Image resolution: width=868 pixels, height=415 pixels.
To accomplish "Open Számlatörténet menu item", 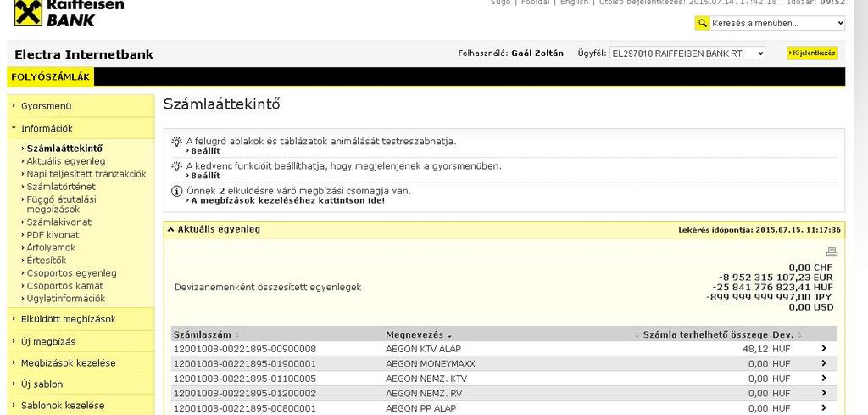I will tap(61, 187).
